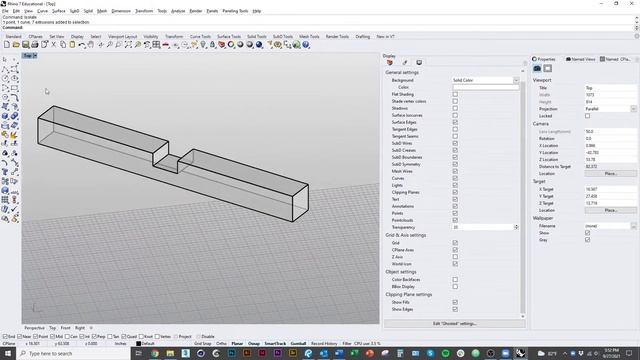Enable the Flat Shading checkbox

pos(455,94)
